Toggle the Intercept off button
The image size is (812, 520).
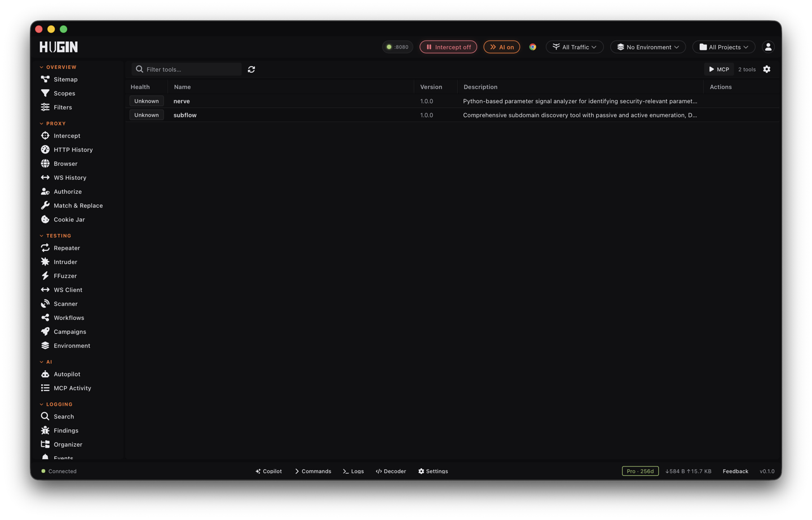[x=448, y=47]
